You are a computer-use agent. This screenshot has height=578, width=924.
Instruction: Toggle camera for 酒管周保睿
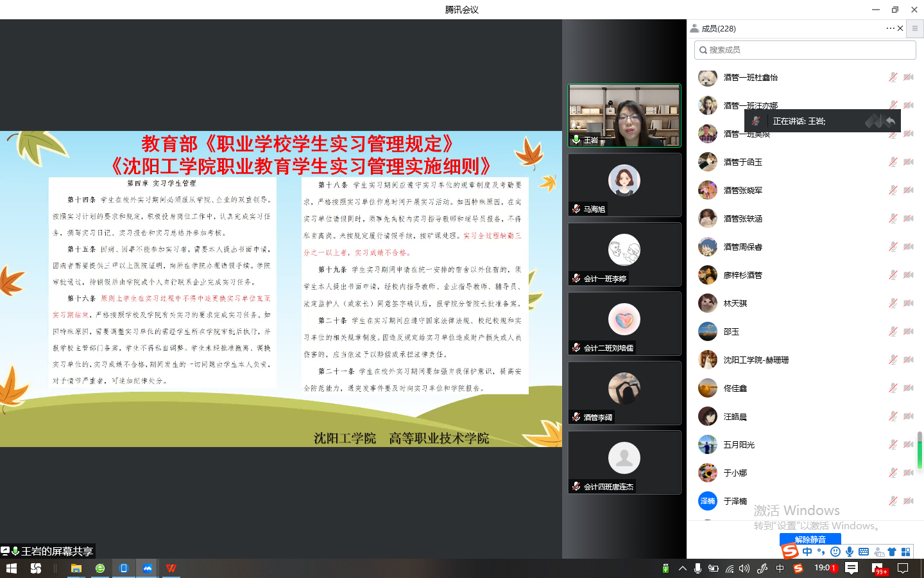click(909, 247)
